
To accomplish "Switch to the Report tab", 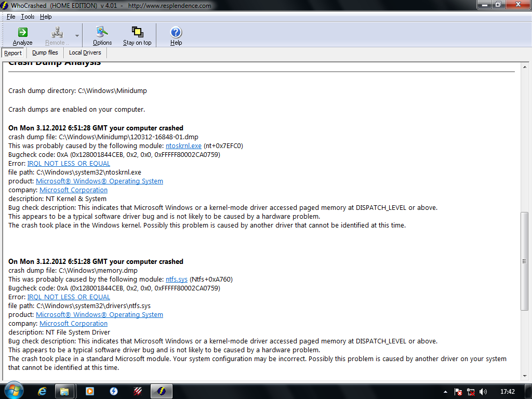I will click(13, 53).
